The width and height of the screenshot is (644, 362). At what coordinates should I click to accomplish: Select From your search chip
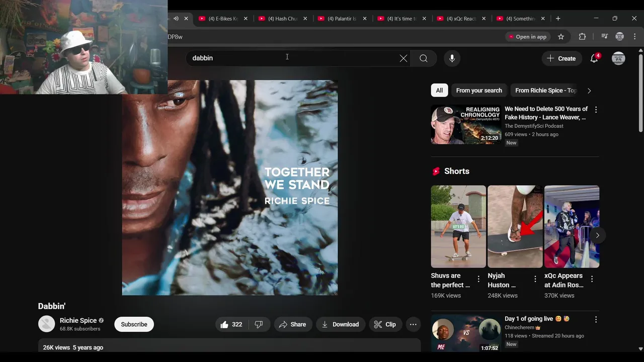tap(479, 90)
